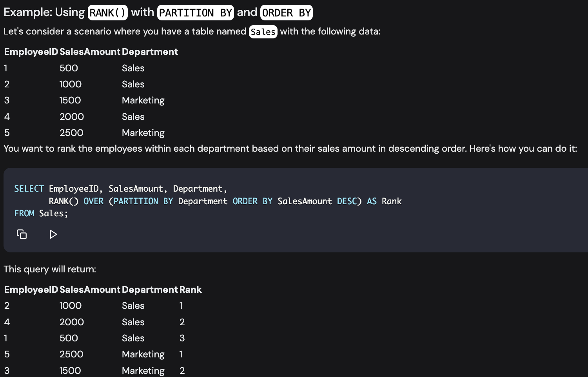Click Department header in first table
Screen dimensions: 588x377
coord(150,52)
